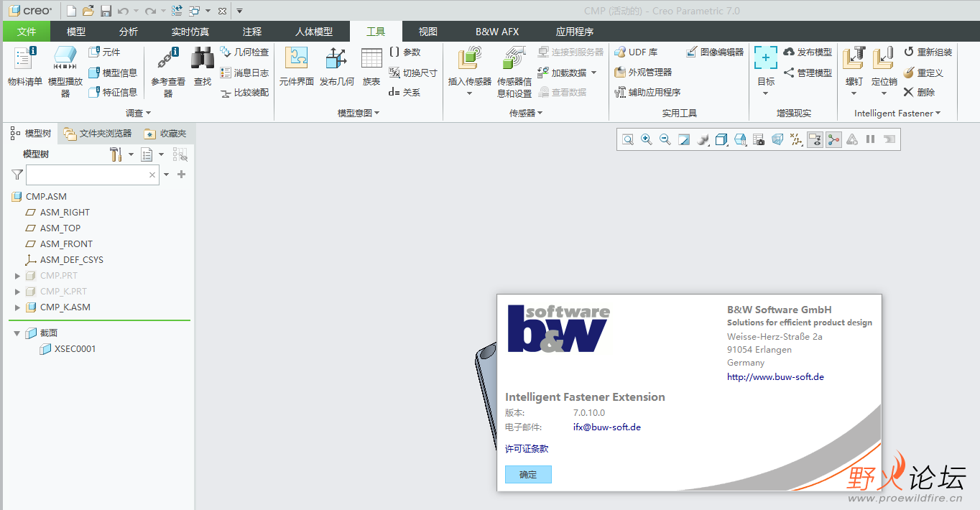Open the Intelligent Fastener group dropdown
Image resolution: width=980 pixels, height=510 pixels.
point(897,113)
